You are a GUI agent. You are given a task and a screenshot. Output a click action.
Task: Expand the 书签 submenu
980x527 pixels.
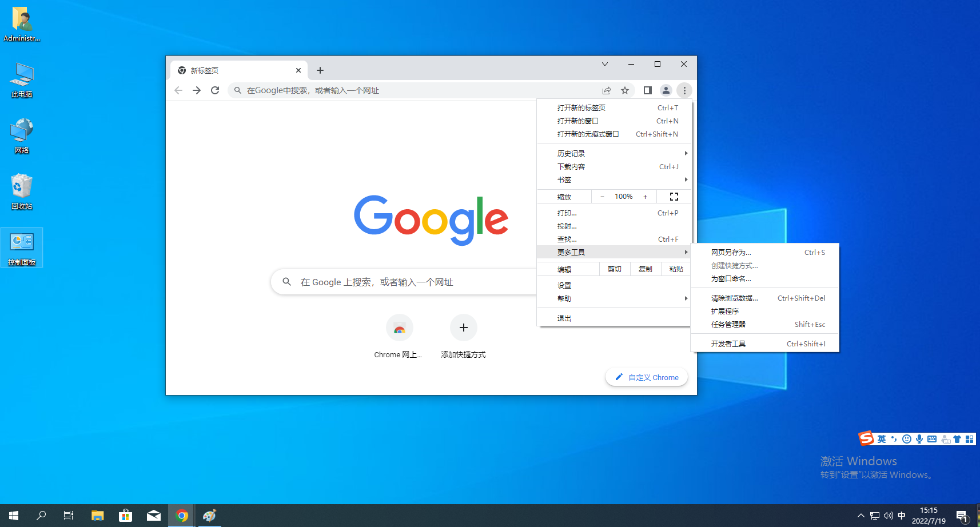tap(614, 179)
